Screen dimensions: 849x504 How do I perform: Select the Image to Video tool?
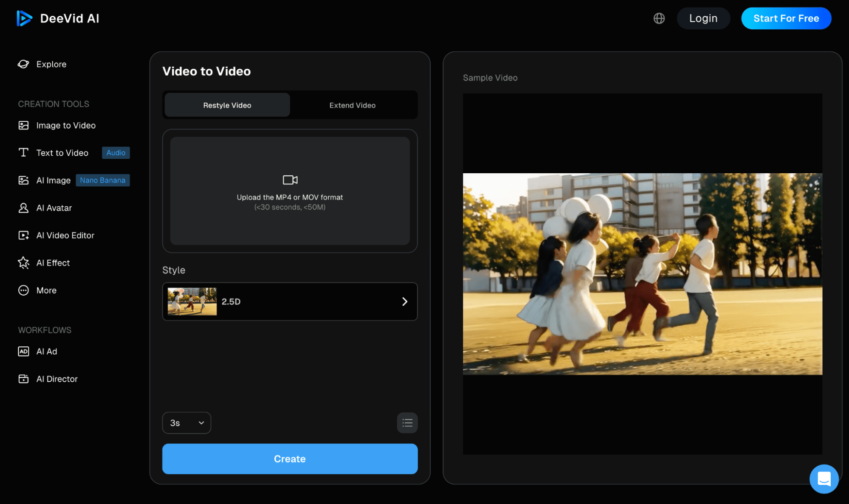point(65,125)
